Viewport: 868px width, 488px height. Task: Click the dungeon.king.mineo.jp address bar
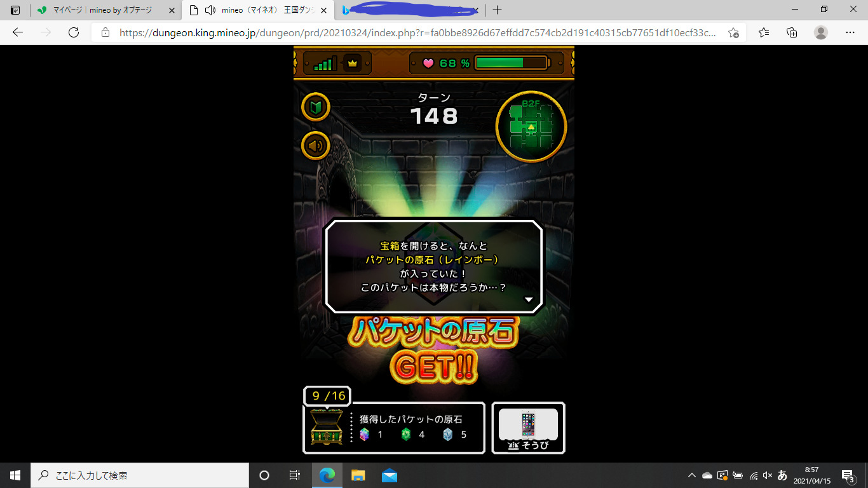pos(417,32)
